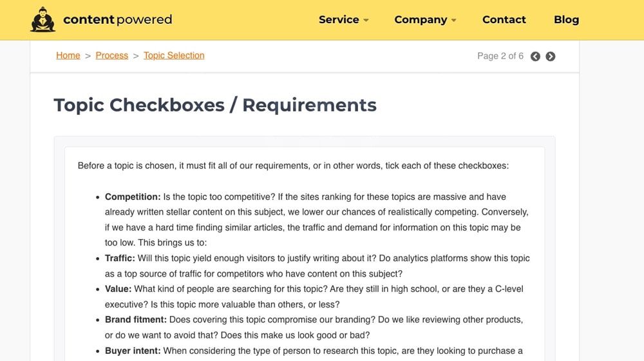
Task: Click the 'Topic Checkboxes / Requirements' heading
Action: coord(215,105)
